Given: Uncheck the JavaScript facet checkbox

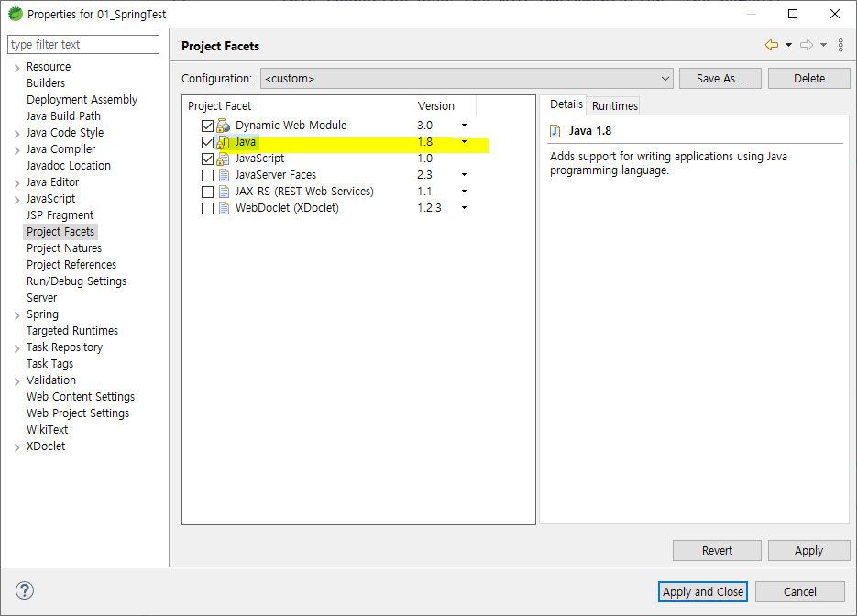Looking at the screenshot, I should coord(207,159).
